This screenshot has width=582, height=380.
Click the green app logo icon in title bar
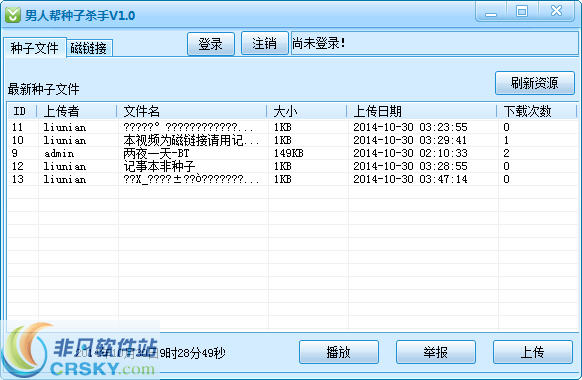13,15
